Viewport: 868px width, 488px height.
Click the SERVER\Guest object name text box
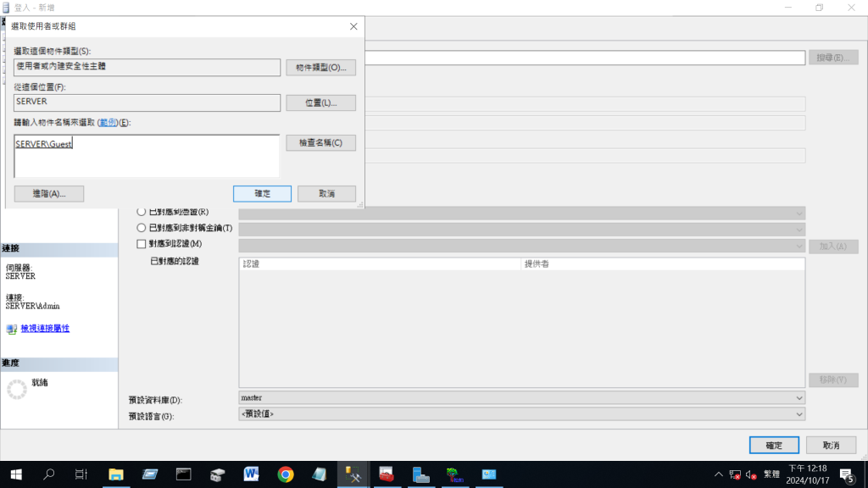pyautogui.click(x=147, y=155)
